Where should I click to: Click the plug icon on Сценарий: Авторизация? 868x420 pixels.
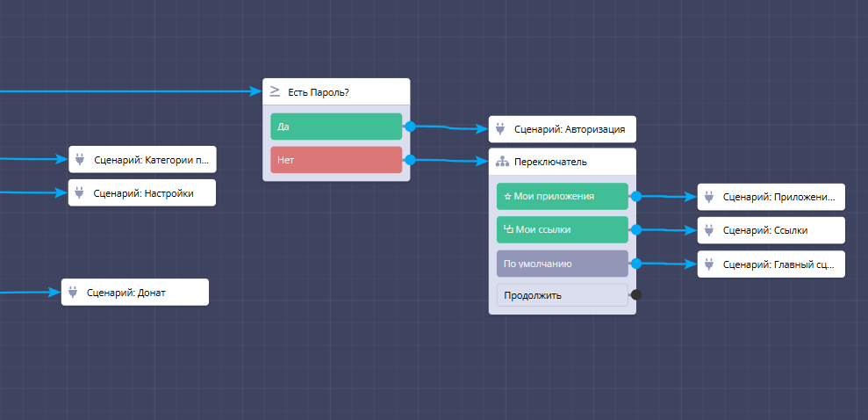tap(501, 130)
